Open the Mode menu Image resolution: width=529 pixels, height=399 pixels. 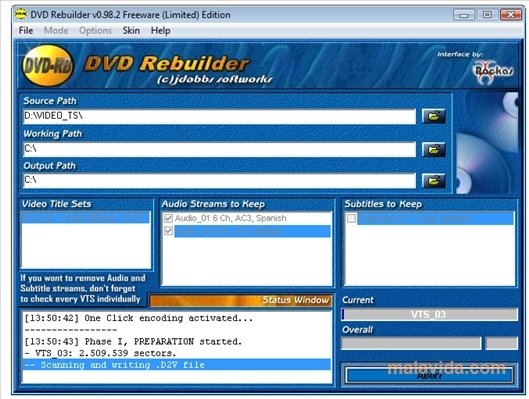pyautogui.click(x=56, y=31)
